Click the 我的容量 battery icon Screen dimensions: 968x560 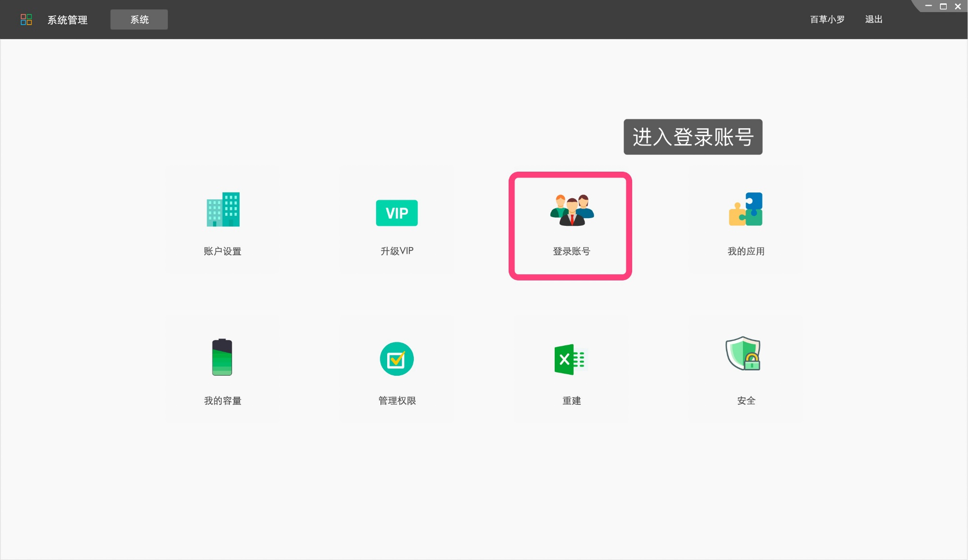222,357
